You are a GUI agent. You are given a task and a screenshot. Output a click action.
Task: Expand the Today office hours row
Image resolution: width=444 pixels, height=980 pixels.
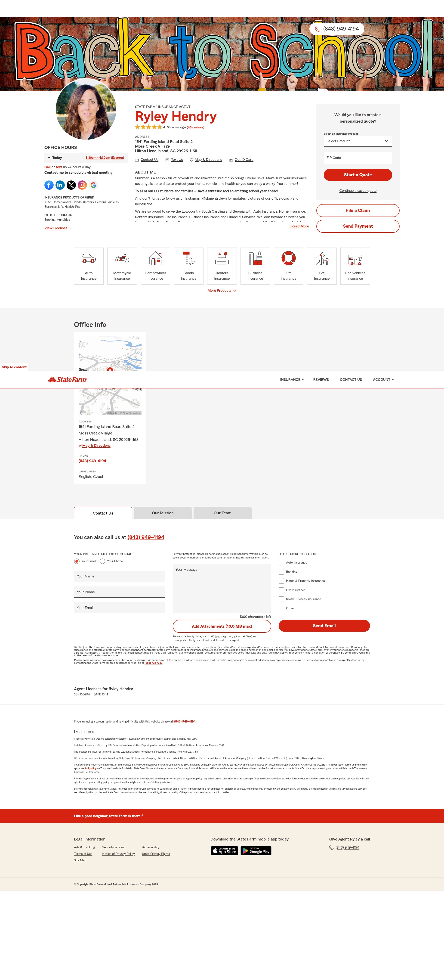click(86, 158)
